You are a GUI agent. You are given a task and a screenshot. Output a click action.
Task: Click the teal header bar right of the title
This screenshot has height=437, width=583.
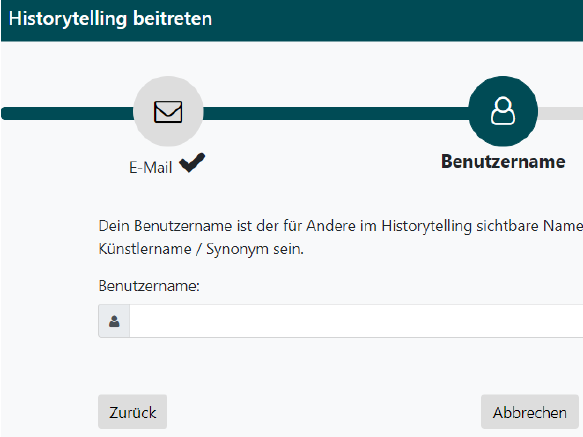click(397, 20)
